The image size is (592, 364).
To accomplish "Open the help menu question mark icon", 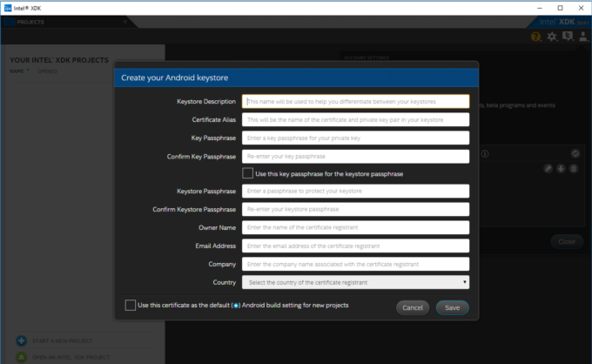I will pos(535,37).
